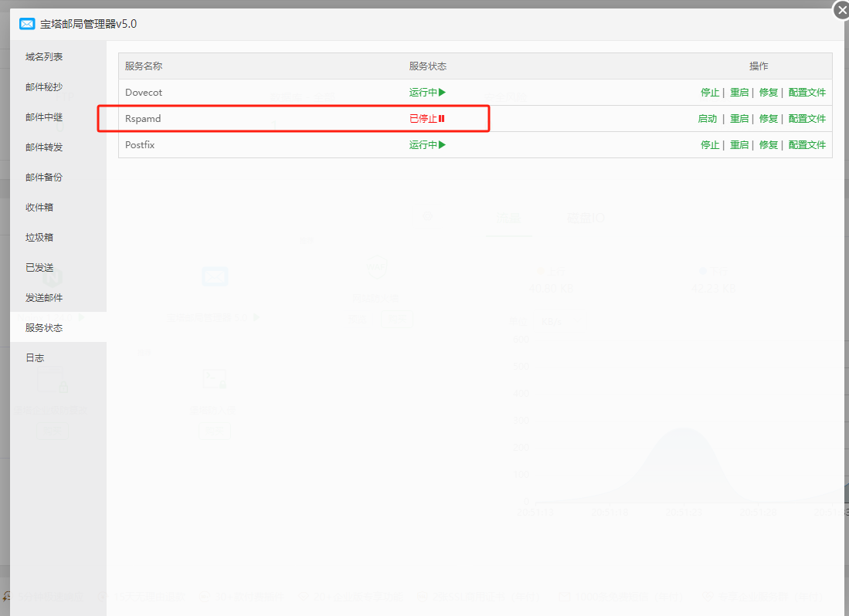Close the mail manager dialog

841,10
